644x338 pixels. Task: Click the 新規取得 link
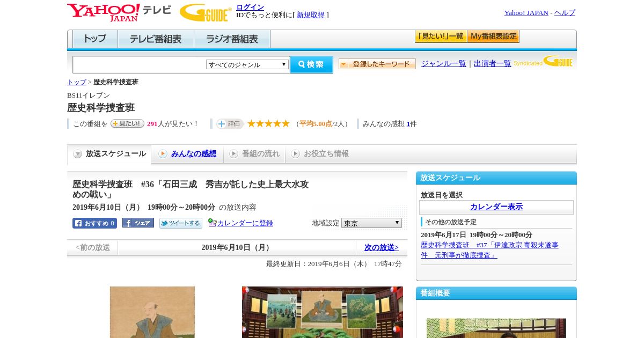click(x=311, y=15)
